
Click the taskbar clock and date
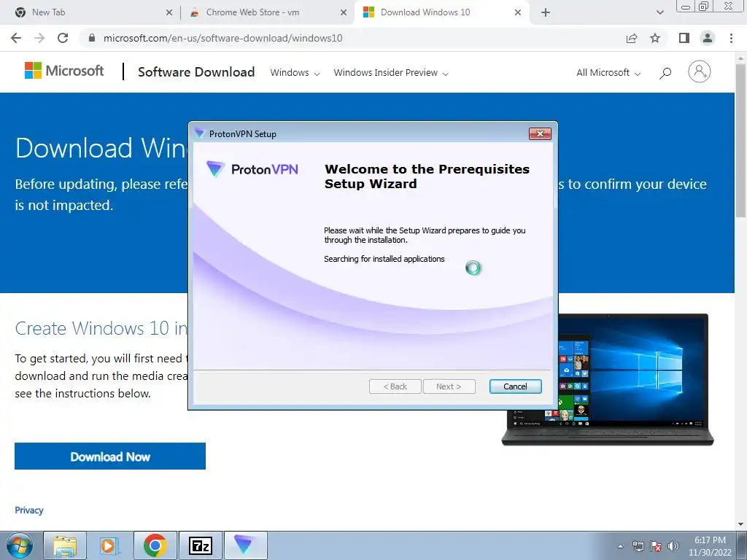[710, 546]
